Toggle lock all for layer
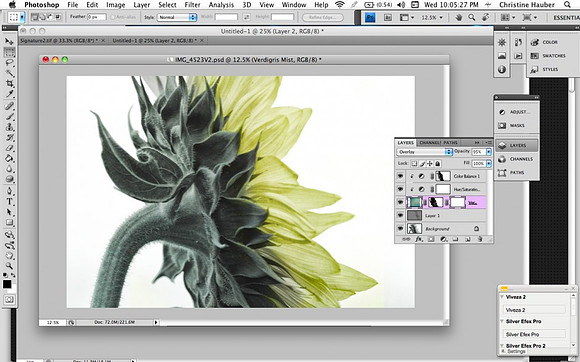Viewport: 580px width, 362px height. (438, 163)
